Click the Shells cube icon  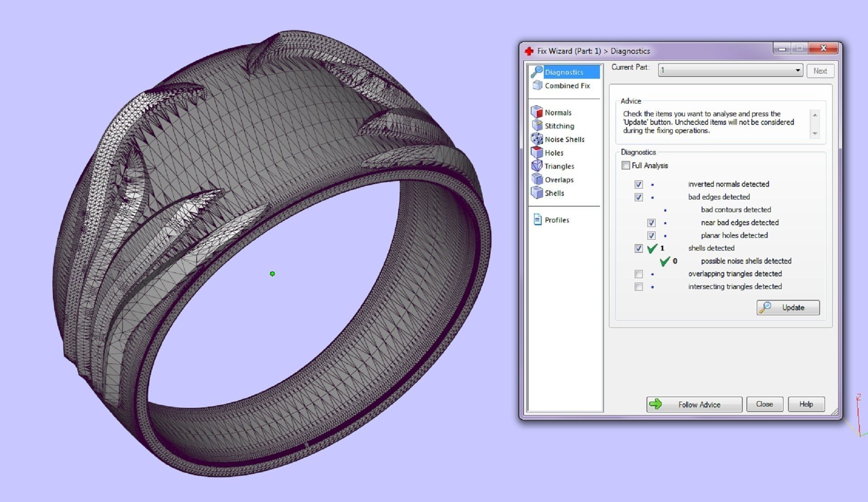537,193
